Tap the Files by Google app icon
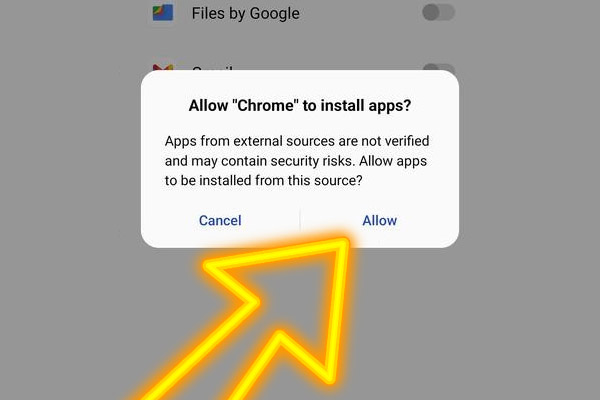The image size is (600, 400). coord(163,13)
